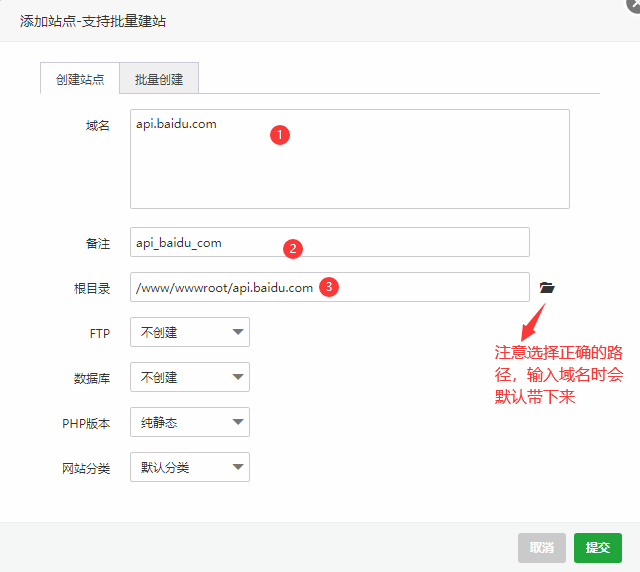This screenshot has width=640, height=572.
Task: Click the FTP field label
Action: click(100, 334)
